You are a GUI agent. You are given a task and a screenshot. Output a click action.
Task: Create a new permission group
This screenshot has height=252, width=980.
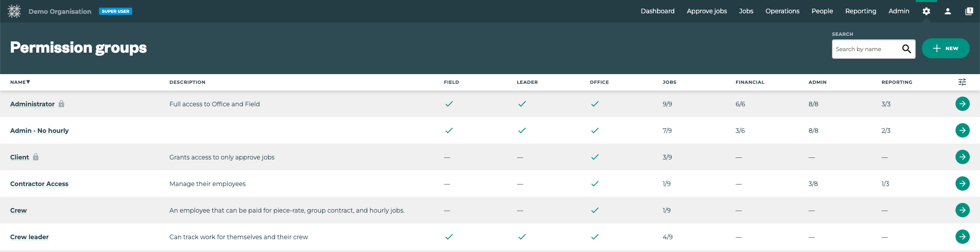[945, 49]
